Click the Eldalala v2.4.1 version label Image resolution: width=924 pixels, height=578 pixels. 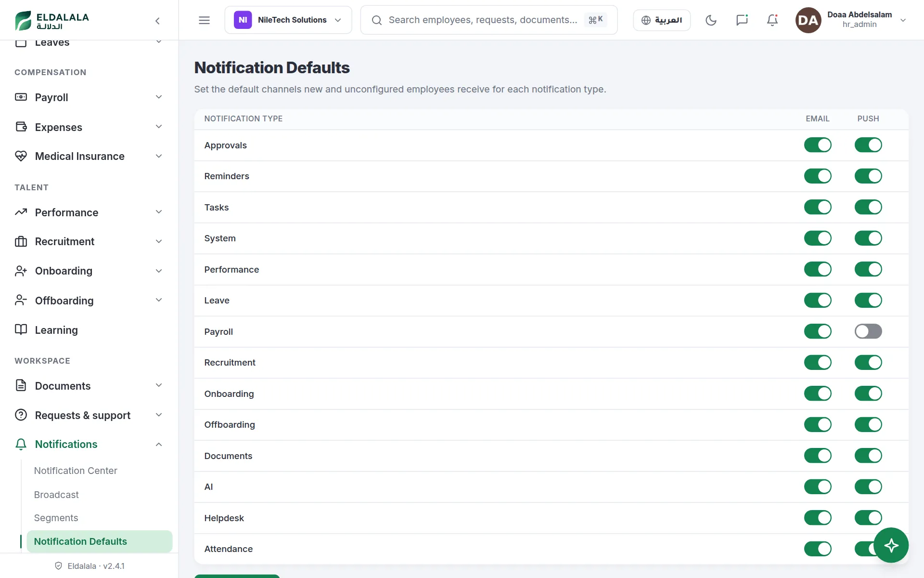pos(90,566)
